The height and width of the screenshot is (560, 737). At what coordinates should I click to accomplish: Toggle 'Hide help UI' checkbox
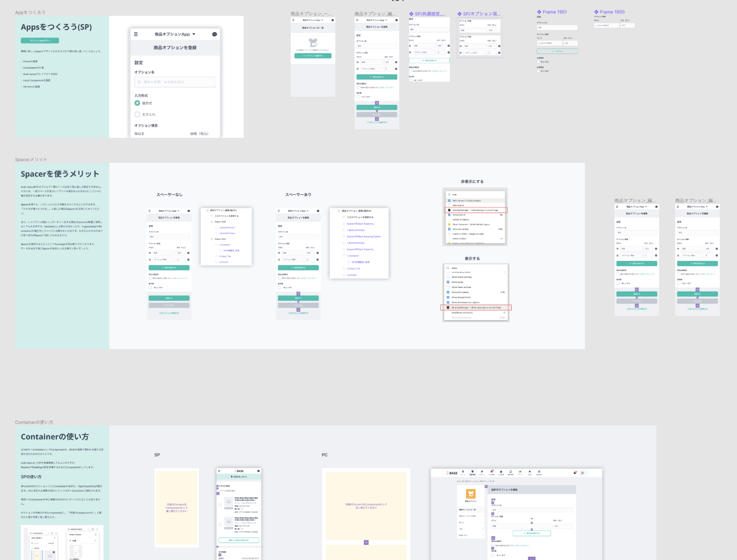[449, 205]
